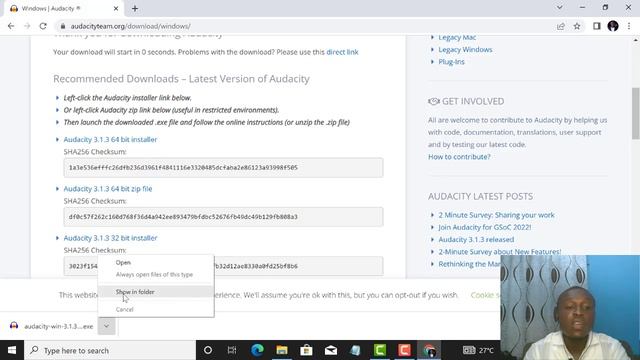Screen dimensions: 640x360
Task: Open Chrome three-dot menu
Action: click(629, 26)
